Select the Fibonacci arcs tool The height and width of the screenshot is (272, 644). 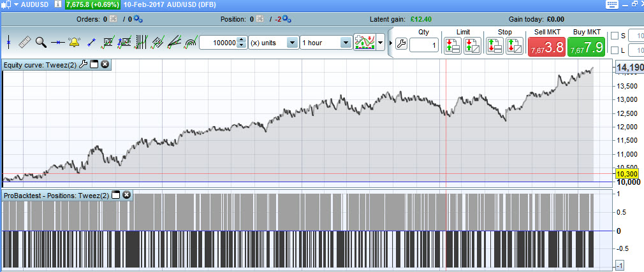[x=191, y=43]
